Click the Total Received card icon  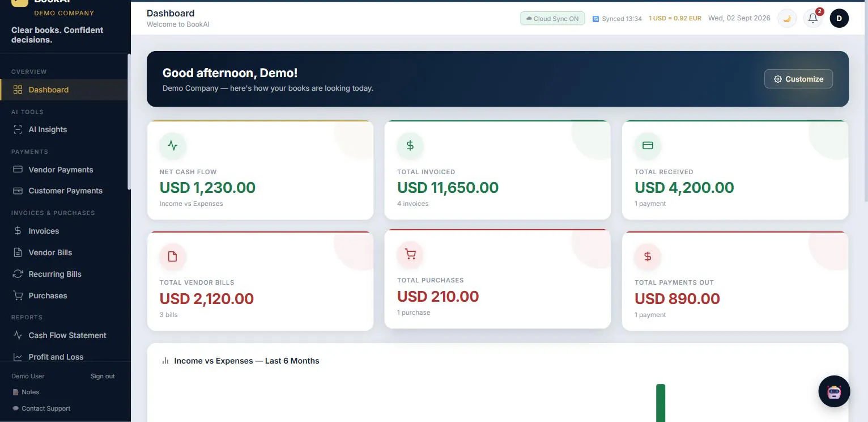648,146
